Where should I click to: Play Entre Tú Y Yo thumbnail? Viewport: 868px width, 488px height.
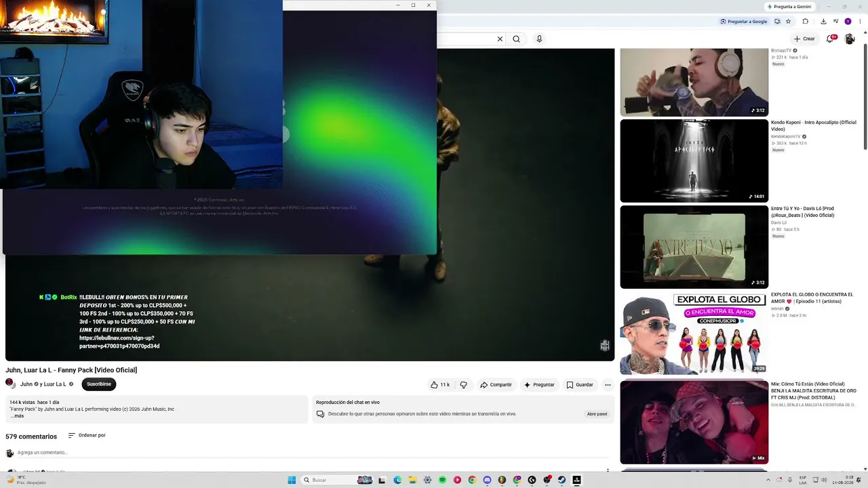(694, 247)
